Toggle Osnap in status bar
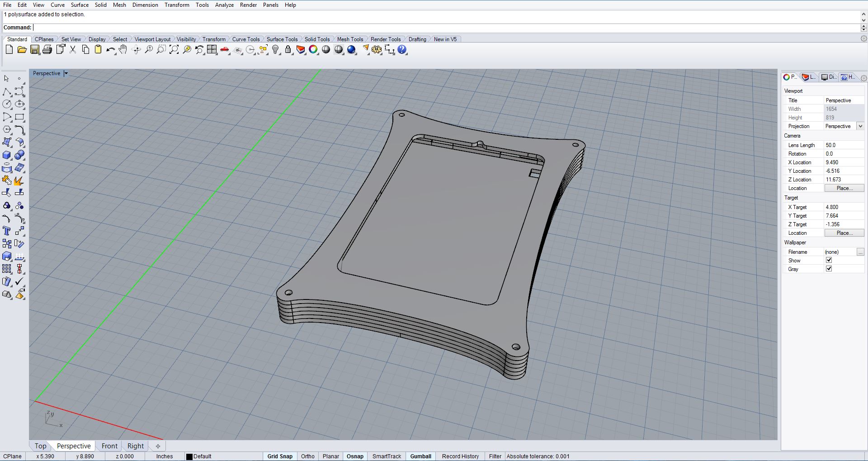Viewport: 868px width, 461px height. pyautogui.click(x=355, y=456)
